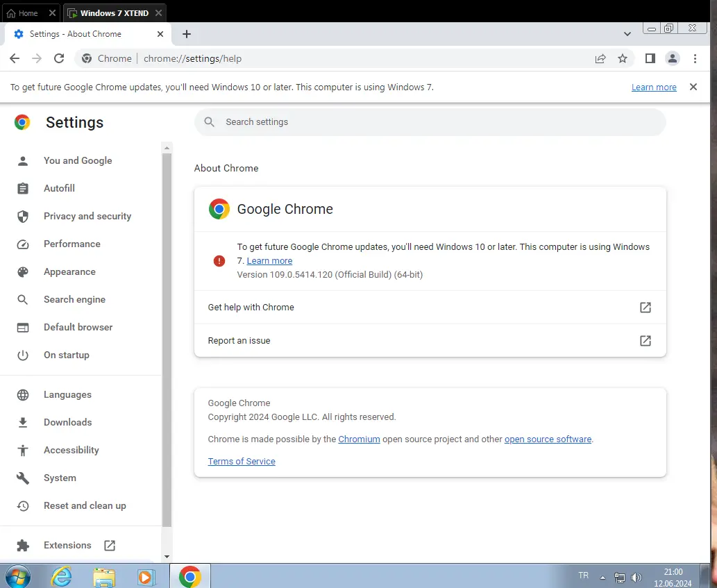This screenshot has width=717, height=588.
Task: Click the Chrome taskbar button
Action: pyautogui.click(x=190, y=576)
